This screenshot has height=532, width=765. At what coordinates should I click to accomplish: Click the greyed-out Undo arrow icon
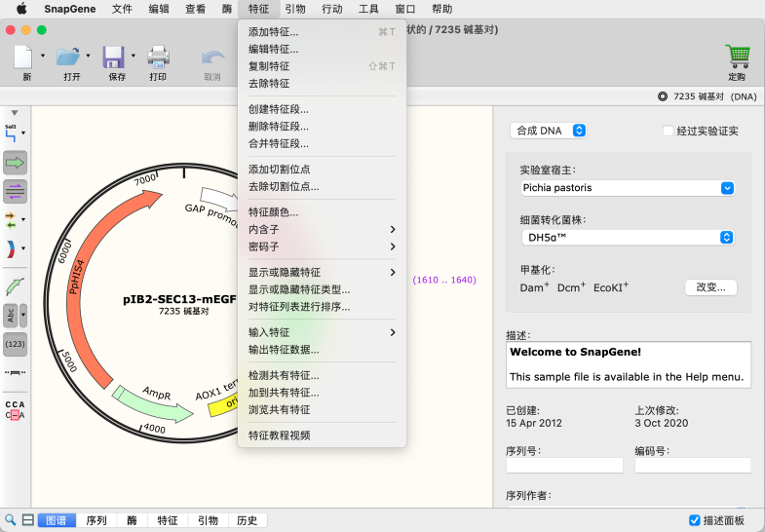213,58
